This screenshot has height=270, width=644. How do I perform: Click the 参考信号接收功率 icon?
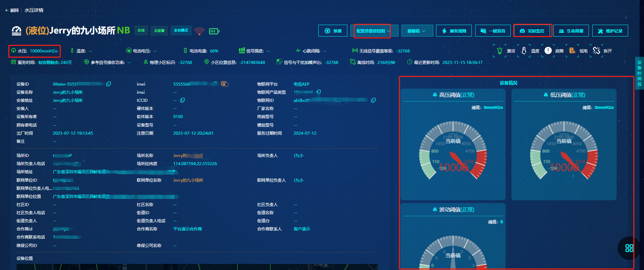coord(87,62)
